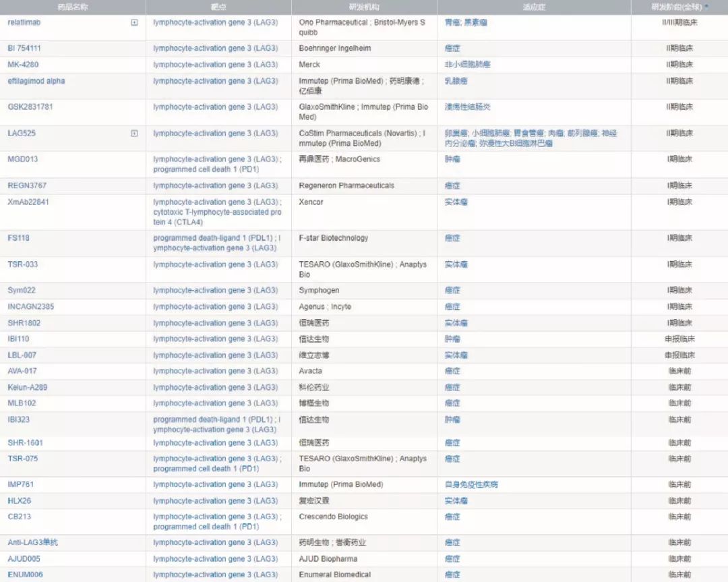Click the GSK2831781 drug link
The width and height of the screenshot is (728, 582).
pos(30,107)
